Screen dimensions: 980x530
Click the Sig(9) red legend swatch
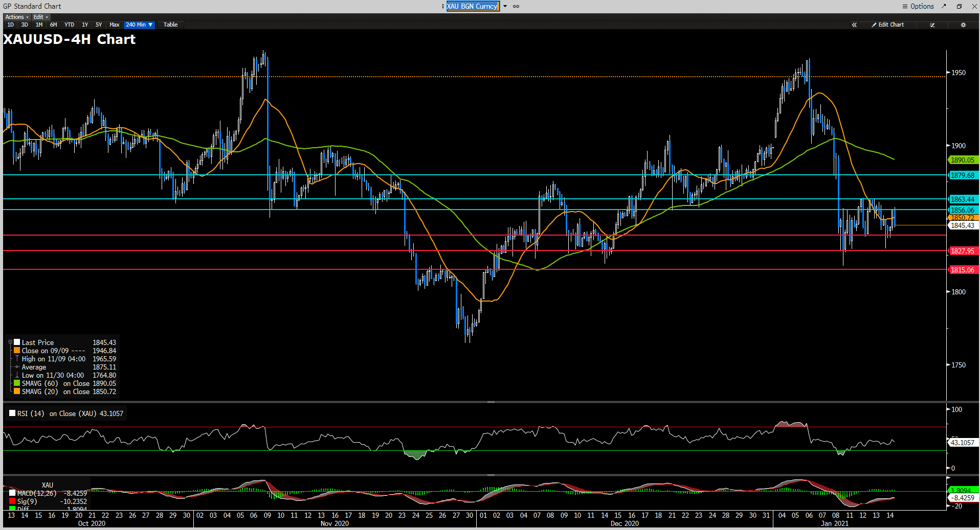[12, 501]
